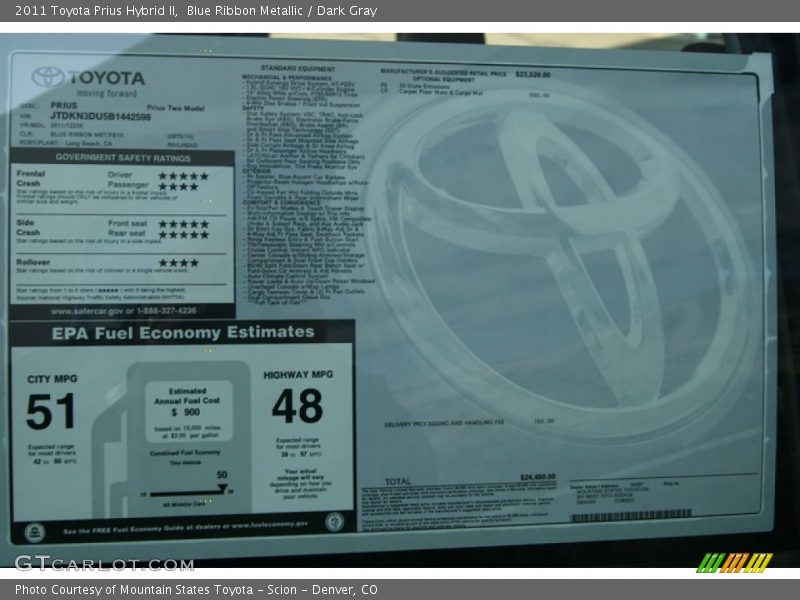
Task: Open the www.safercar.gov link
Action: [122, 310]
